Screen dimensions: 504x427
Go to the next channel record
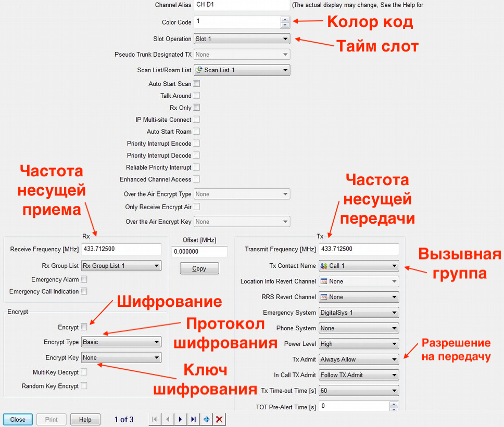(180, 419)
